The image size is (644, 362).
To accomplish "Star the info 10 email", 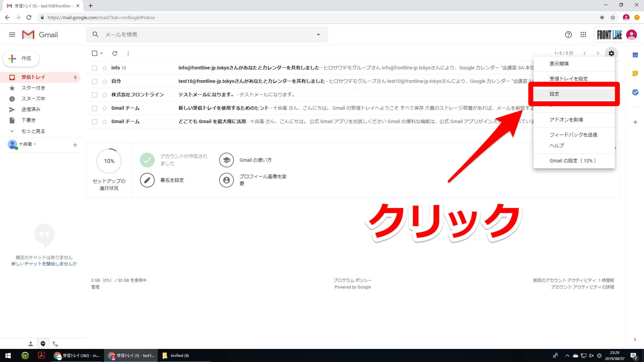I will pyautogui.click(x=105, y=68).
